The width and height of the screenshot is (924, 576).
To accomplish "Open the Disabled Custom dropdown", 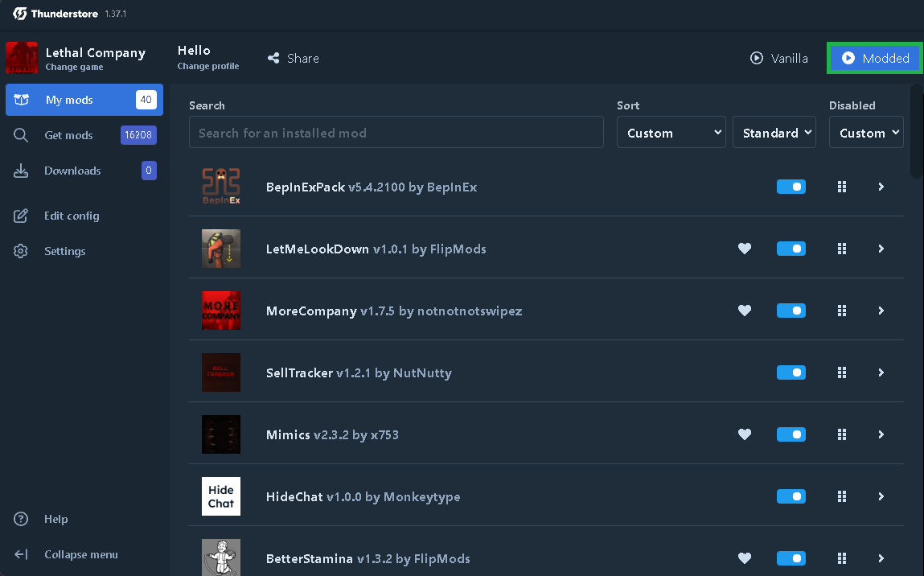I will tap(866, 132).
